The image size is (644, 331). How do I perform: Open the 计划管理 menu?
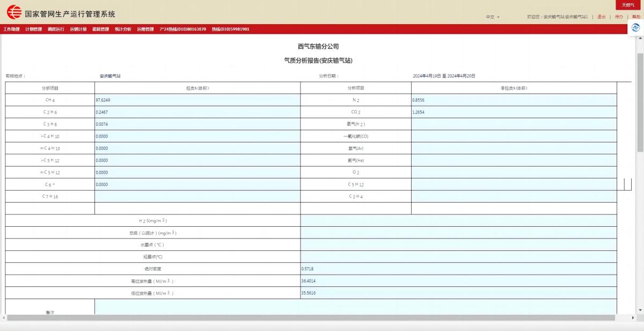[33, 29]
